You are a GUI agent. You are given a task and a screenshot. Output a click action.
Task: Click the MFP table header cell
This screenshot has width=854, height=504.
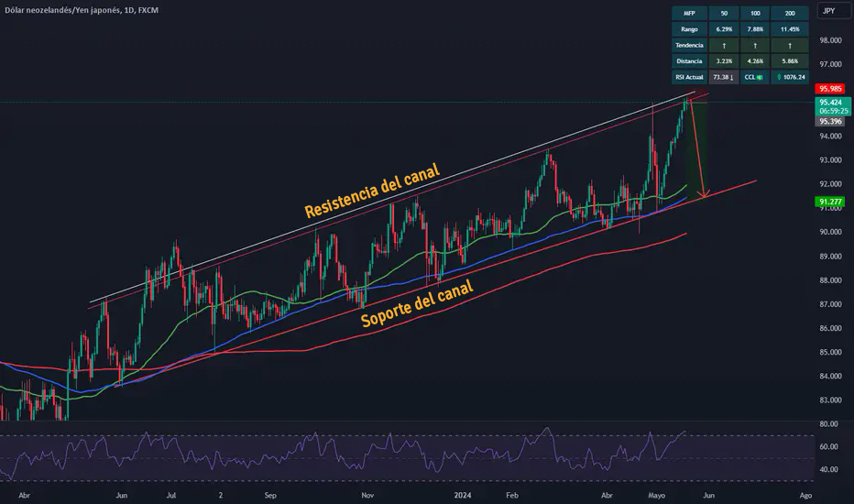click(690, 12)
